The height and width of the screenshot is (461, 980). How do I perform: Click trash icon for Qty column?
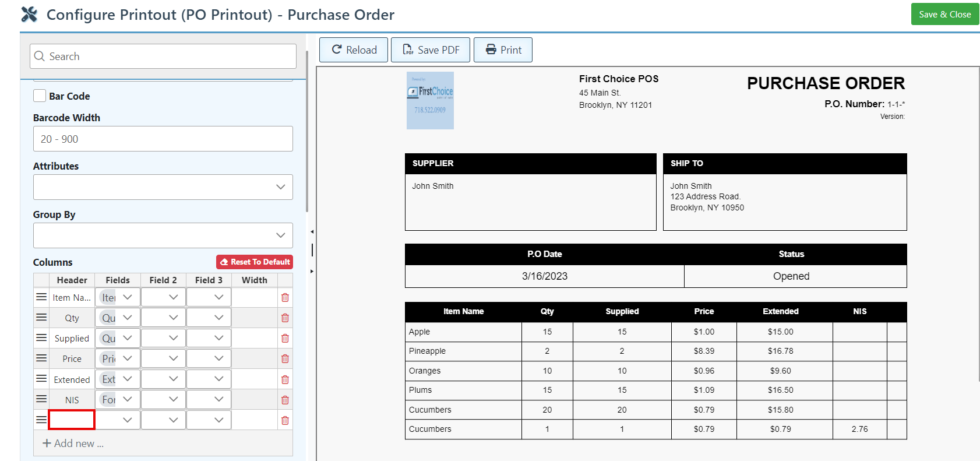coord(285,318)
